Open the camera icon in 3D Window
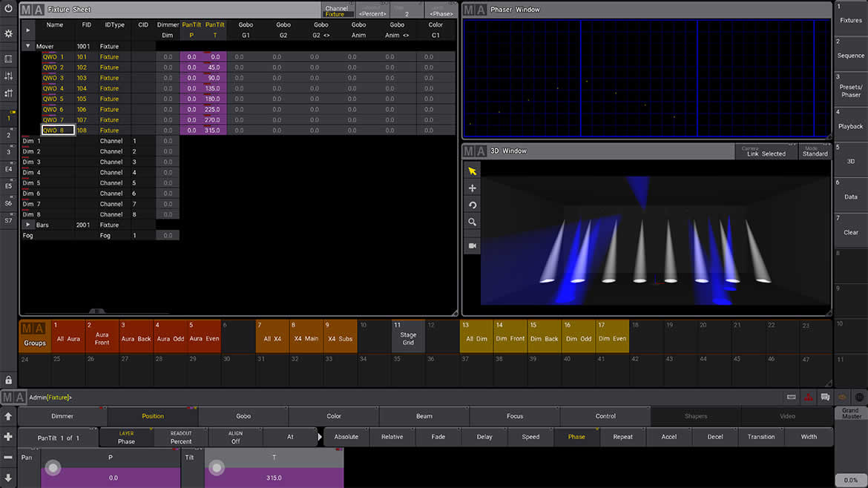 472,245
